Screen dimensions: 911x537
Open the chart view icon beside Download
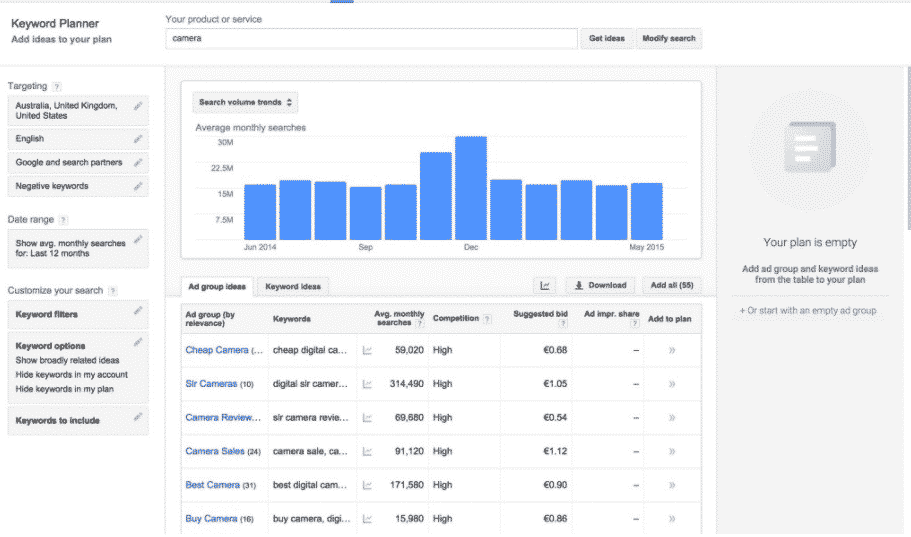(x=546, y=285)
